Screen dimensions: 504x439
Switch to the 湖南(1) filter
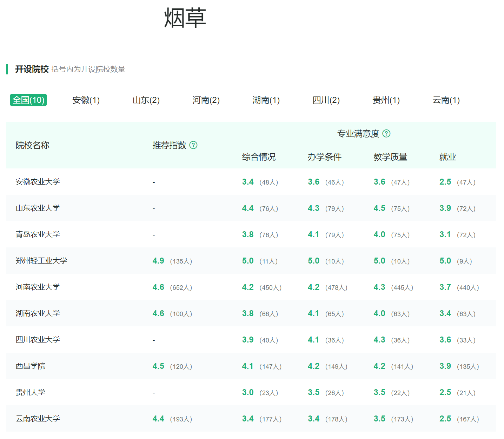pyautogui.click(x=266, y=100)
